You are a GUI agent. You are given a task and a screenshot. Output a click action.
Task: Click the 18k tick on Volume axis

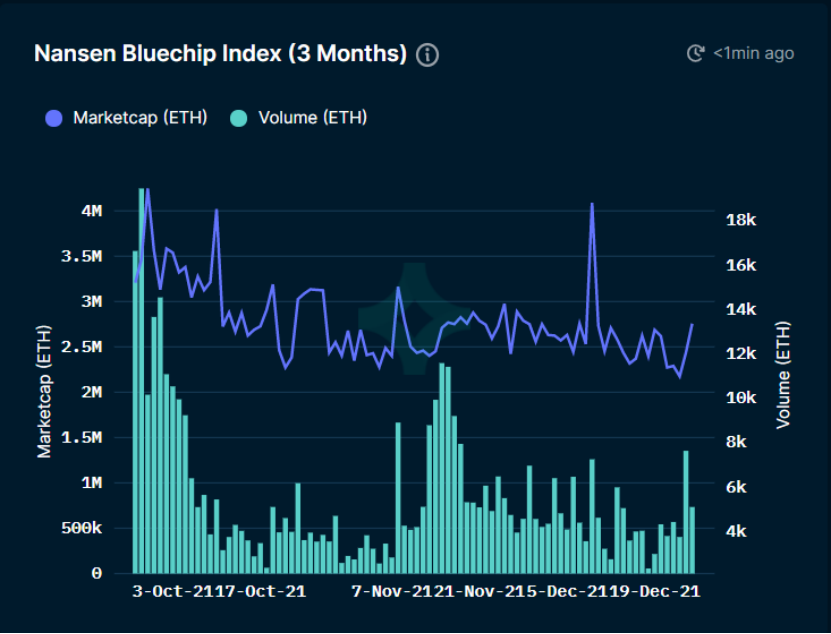pyautogui.click(x=740, y=220)
